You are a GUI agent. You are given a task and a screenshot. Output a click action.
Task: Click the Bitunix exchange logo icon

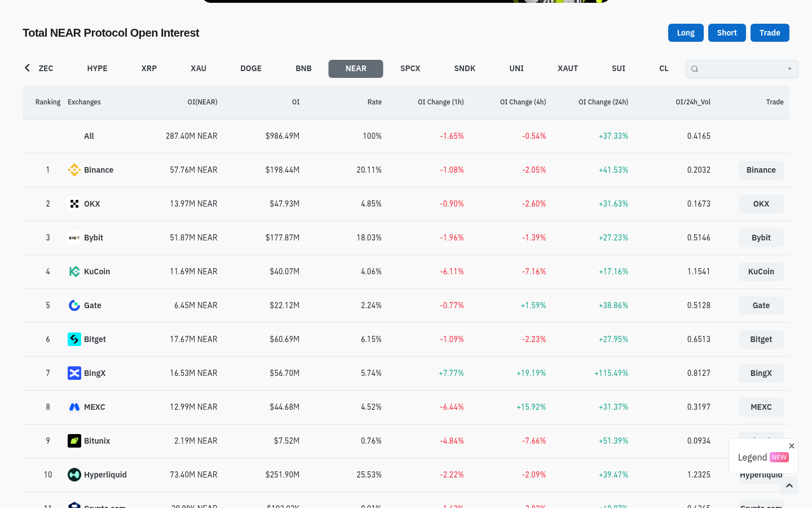(x=74, y=441)
